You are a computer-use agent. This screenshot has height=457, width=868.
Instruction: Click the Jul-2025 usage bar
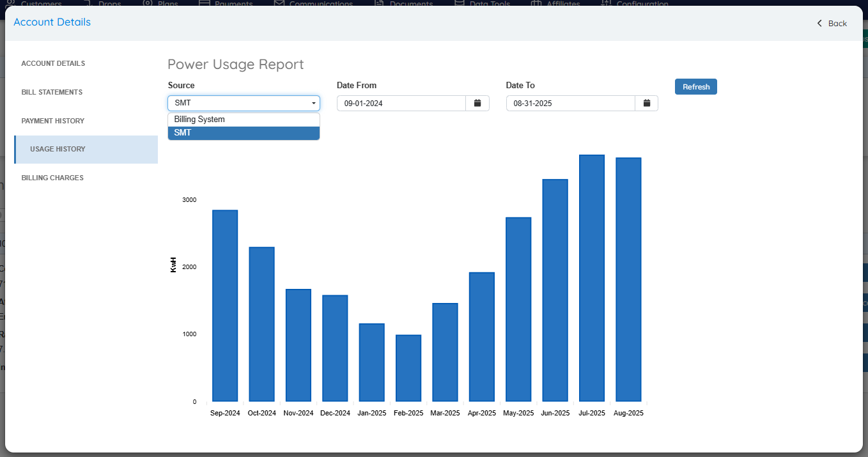(591, 278)
